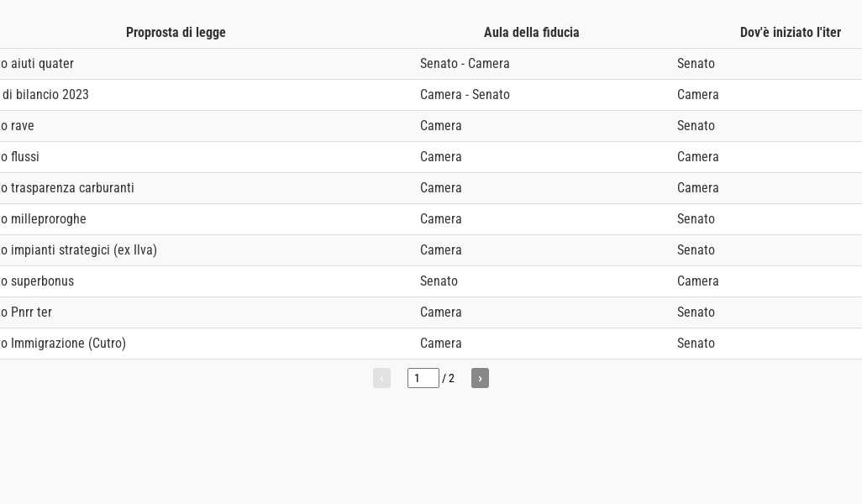Sort by Proposta di legge column
This screenshot has height=504, width=862.
176,33
